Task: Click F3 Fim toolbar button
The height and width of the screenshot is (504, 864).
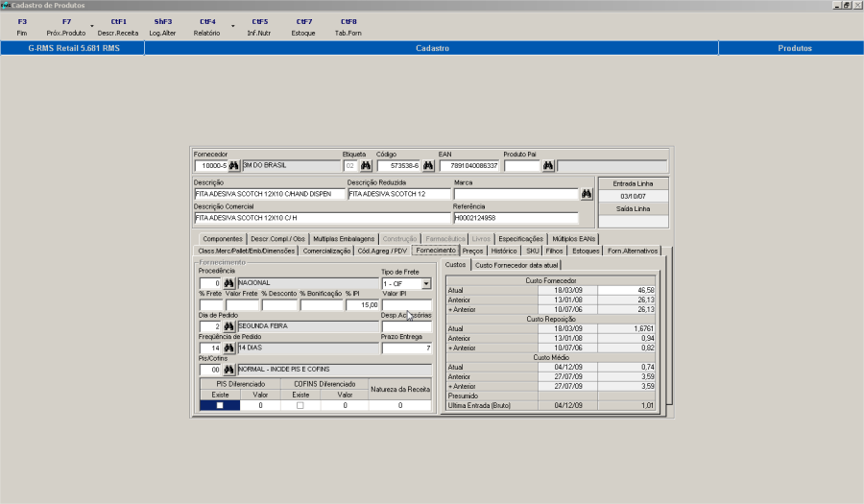Action: (22, 27)
